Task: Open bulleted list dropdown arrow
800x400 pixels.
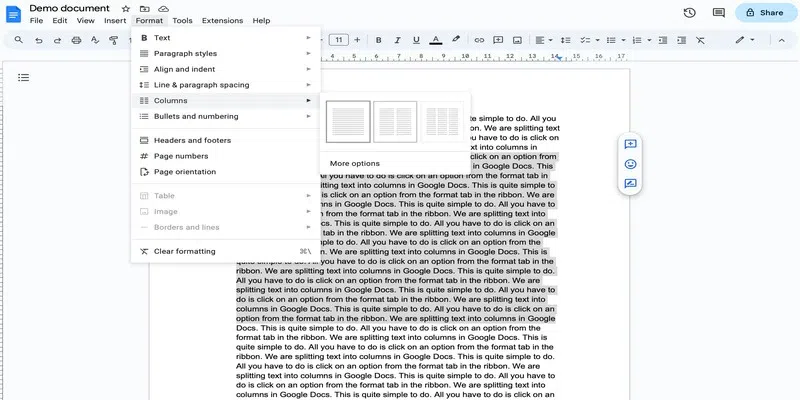Action: coord(623,40)
